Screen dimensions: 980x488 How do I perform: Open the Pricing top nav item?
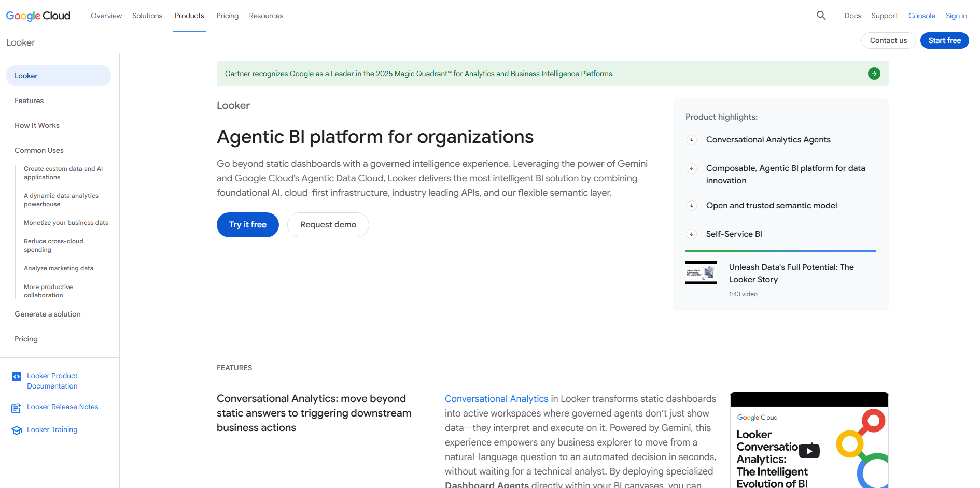point(228,16)
